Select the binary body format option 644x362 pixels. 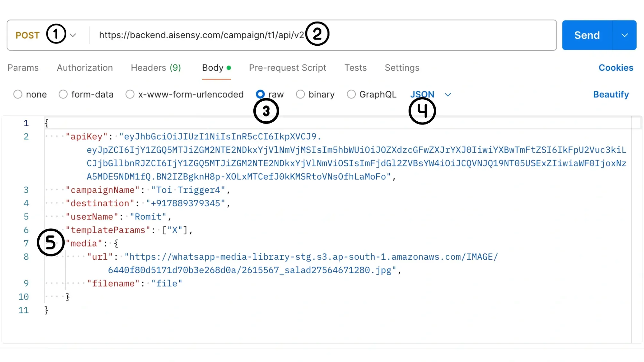click(x=300, y=94)
